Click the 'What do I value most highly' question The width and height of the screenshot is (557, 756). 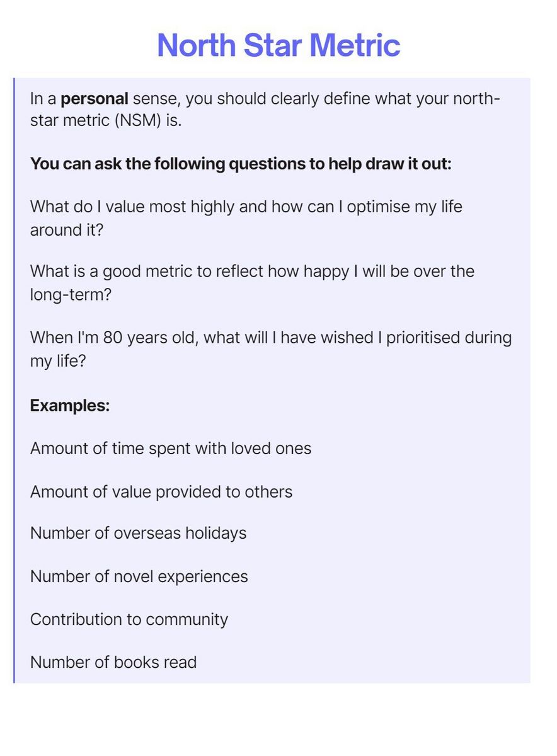[x=246, y=218]
